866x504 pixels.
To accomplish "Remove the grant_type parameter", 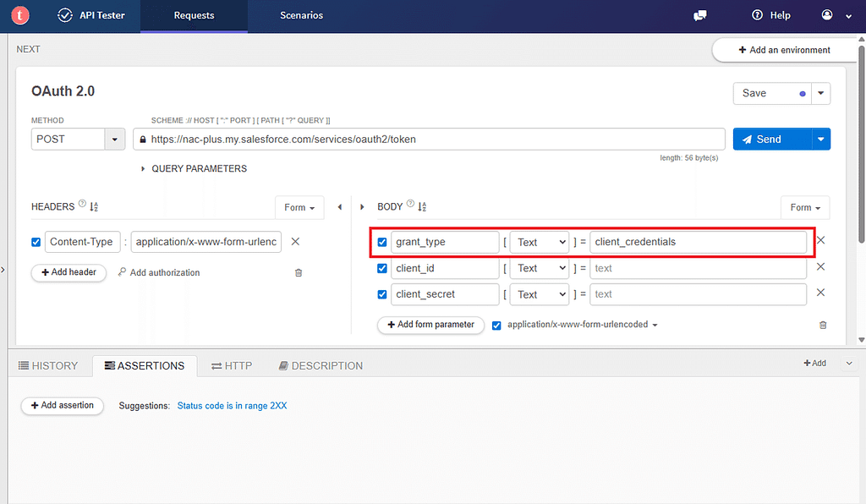I will [x=820, y=240].
